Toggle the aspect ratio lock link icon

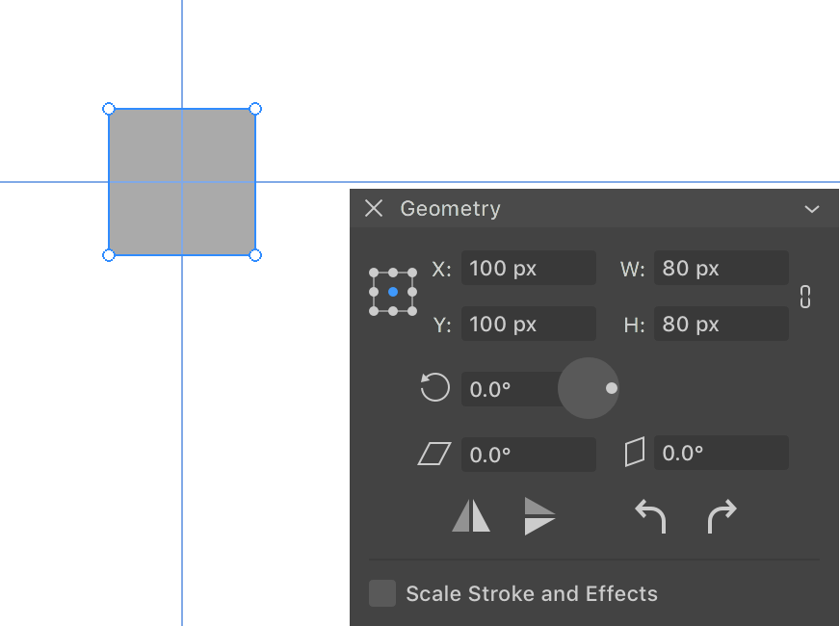click(x=805, y=297)
